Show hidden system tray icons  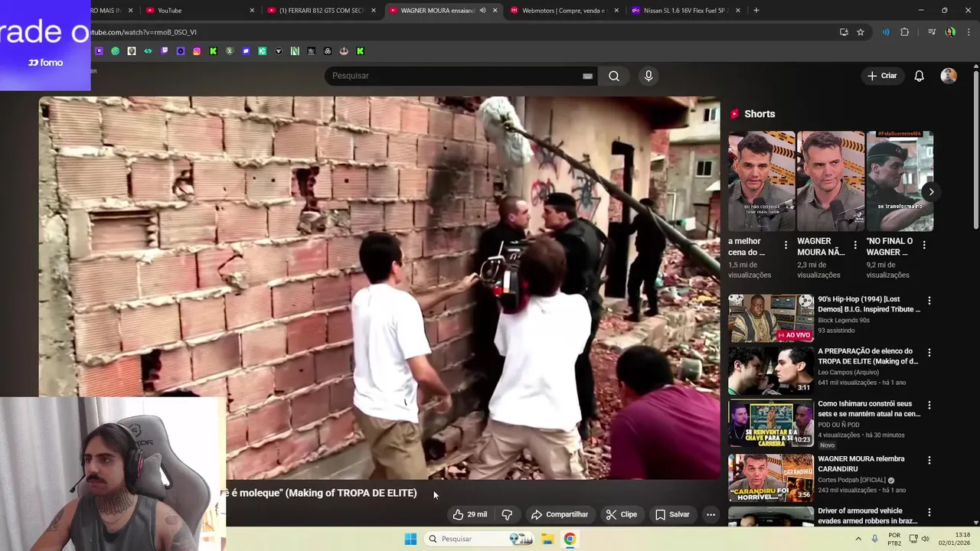pos(858,539)
